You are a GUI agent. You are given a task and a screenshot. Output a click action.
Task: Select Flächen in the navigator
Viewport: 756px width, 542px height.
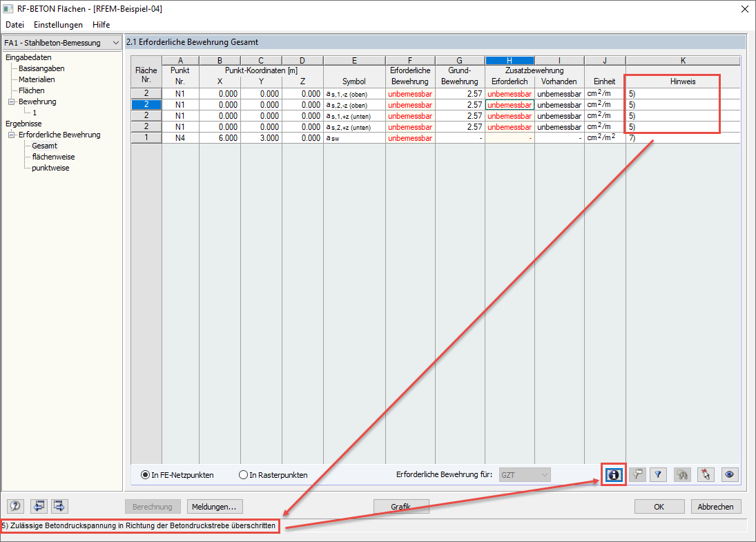tap(31, 90)
